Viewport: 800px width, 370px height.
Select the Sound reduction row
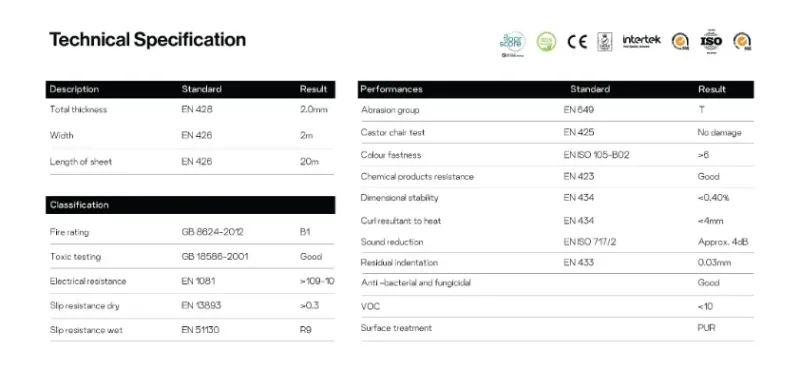(x=557, y=242)
